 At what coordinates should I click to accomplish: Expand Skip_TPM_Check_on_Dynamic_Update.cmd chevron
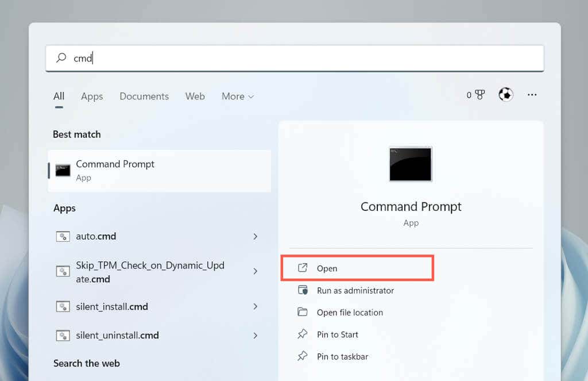(x=256, y=271)
